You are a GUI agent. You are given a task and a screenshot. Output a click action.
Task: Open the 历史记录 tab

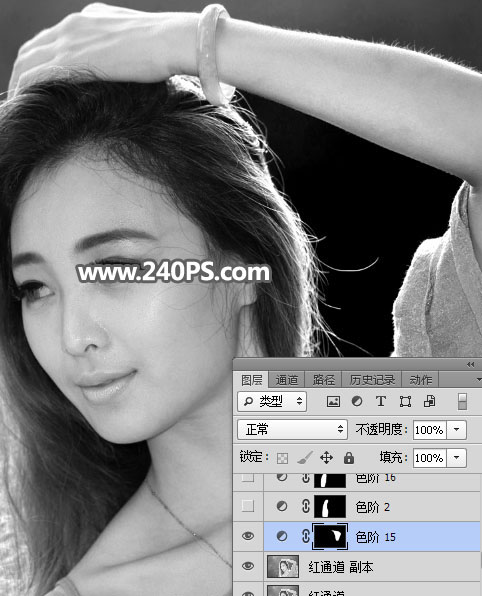tap(372, 380)
